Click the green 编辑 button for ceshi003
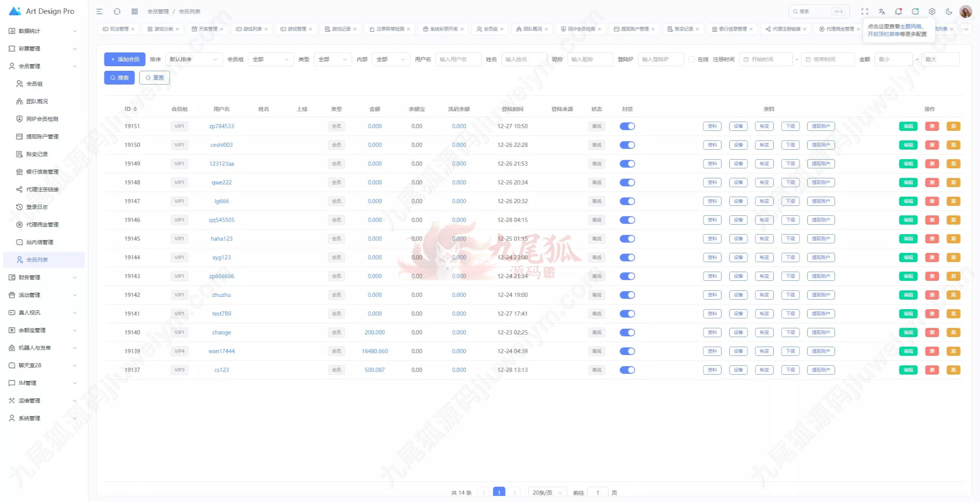This screenshot has height=502, width=980. (908, 145)
